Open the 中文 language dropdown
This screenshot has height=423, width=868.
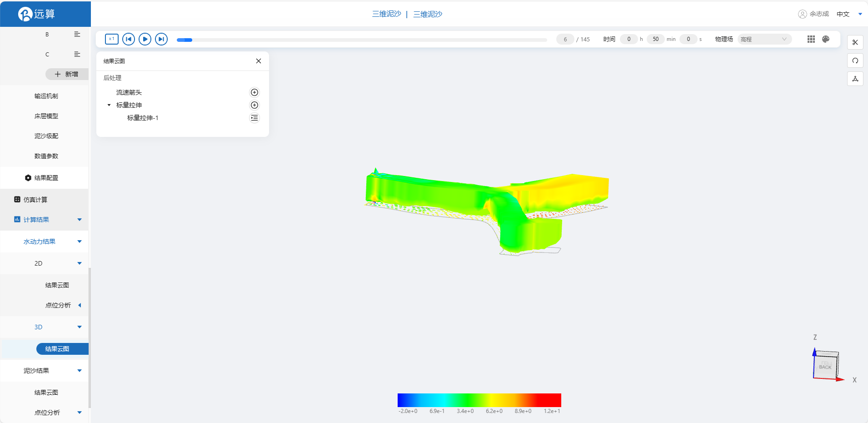pyautogui.click(x=849, y=14)
